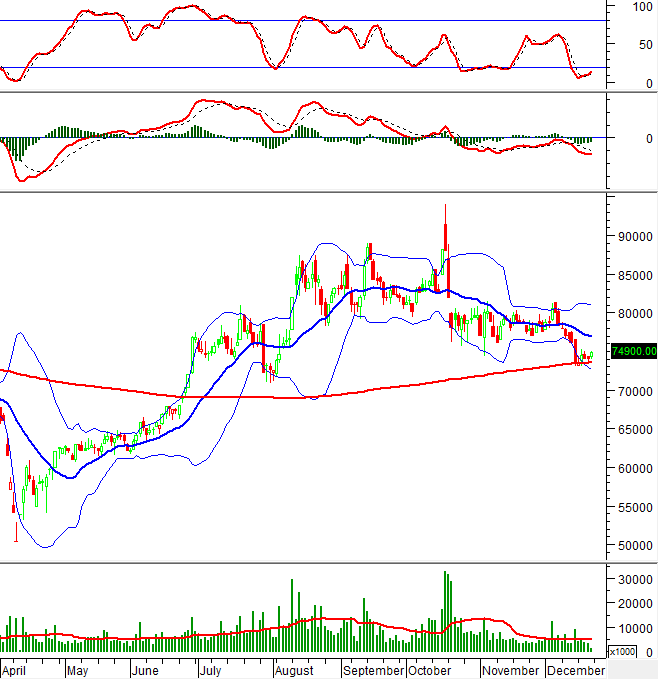Select the May label on time axis

[x=77, y=670]
